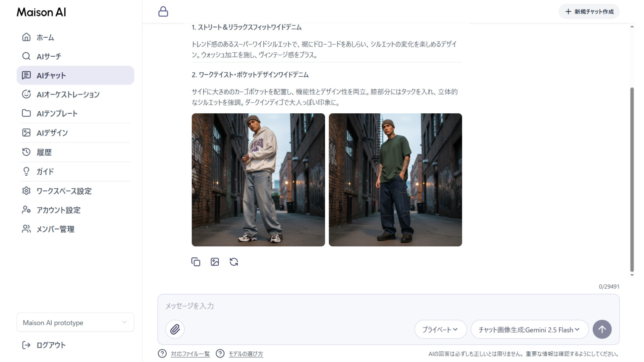This screenshot has width=644, height=362.
Task: Open the モデルの選び方 link
Action: coord(246,354)
